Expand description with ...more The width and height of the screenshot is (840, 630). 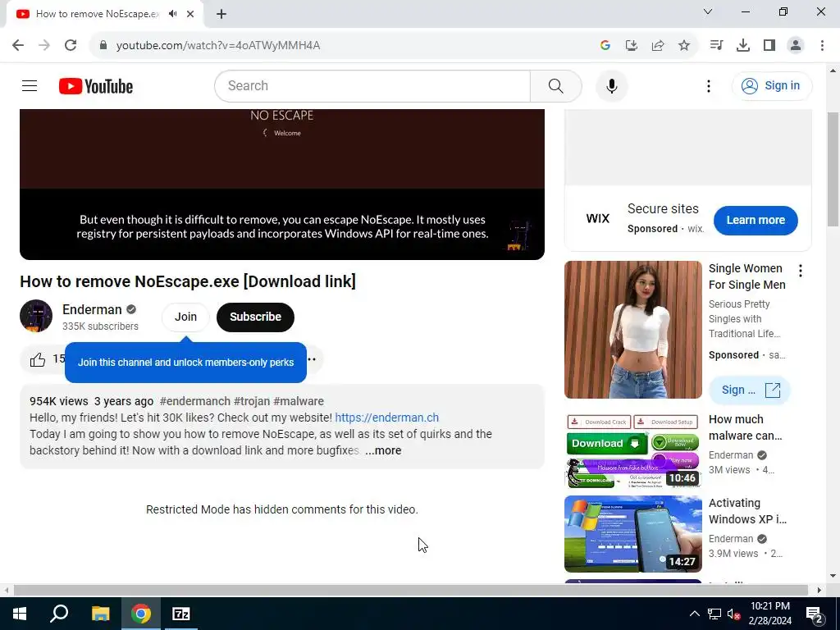point(383,450)
